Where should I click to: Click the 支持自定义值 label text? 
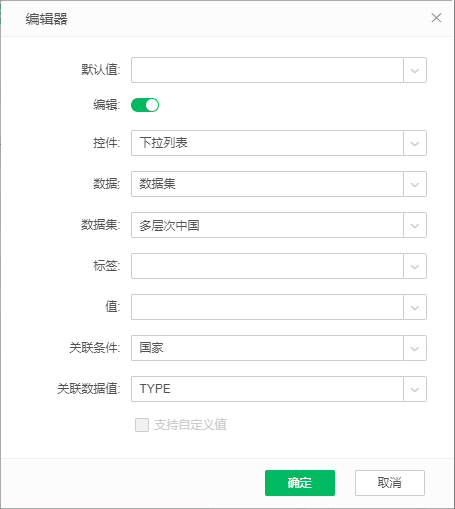click(190, 425)
